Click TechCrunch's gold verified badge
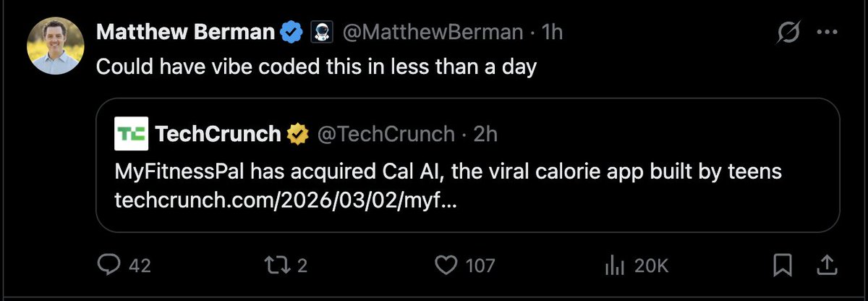The image size is (868, 301). 296,134
